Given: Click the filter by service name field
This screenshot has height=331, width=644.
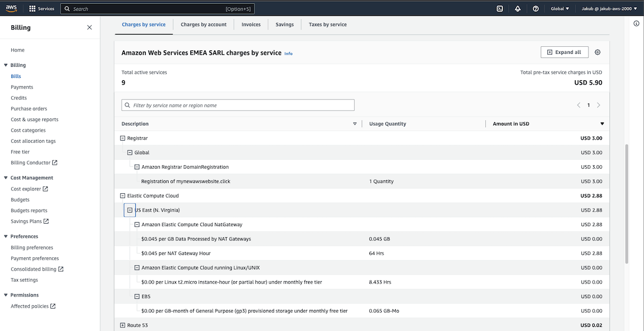Looking at the screenshot, I should tap(238, 105).
